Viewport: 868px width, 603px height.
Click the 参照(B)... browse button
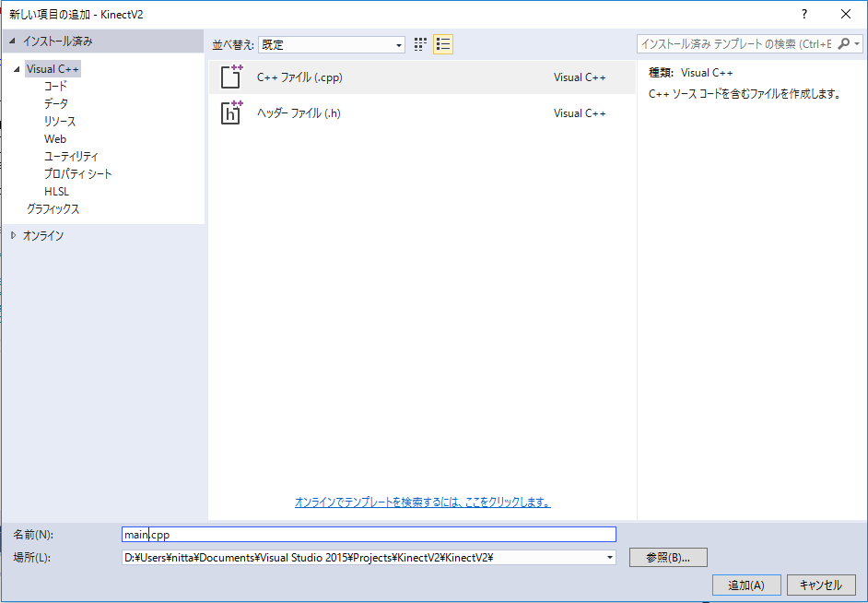click(668, 557)
